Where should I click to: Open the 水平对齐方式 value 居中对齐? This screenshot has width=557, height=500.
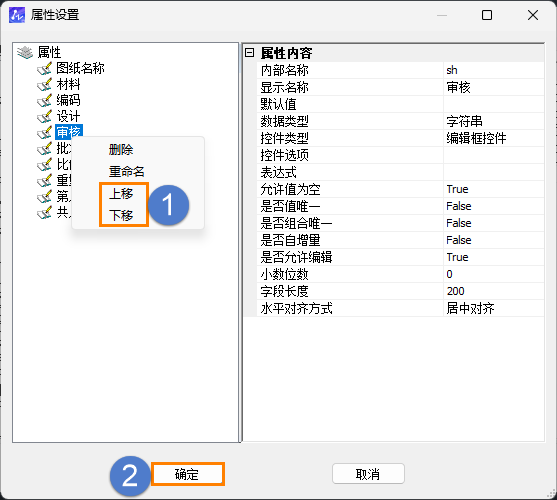pos(493,308)
